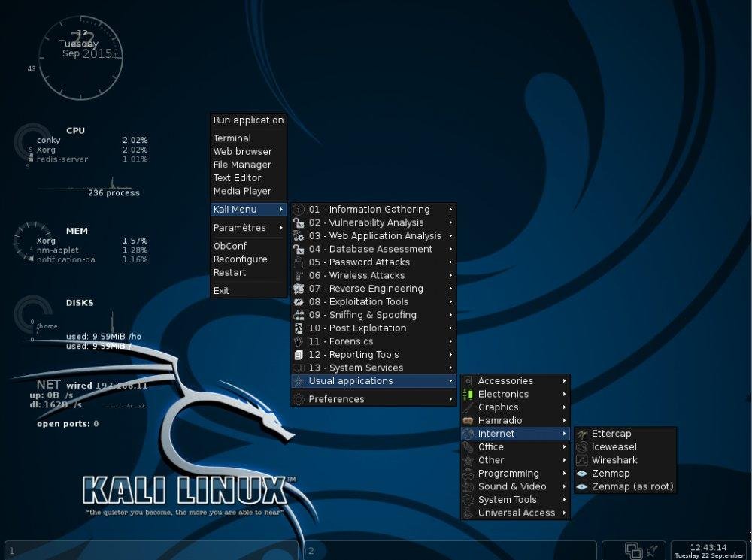Expand the Internet submenu arrow
Image resolution: width=752 pixels, height=560 pixels.
(565, 434)
